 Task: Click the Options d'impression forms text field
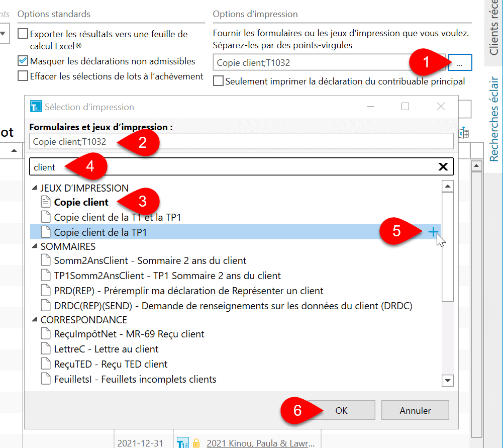click(x=329, y=62)
